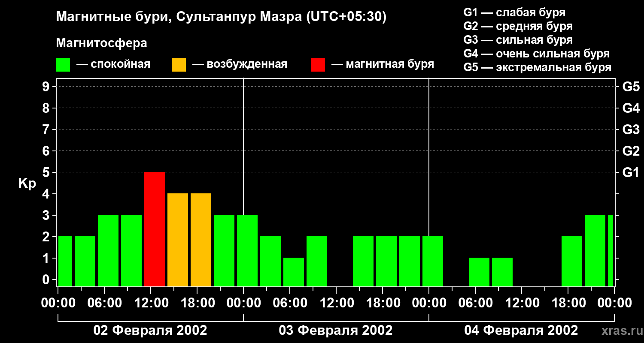Click the right-axis 'G1' label at Kp 5
Viewport: 644px width, 343px height.
click(631, 173)
